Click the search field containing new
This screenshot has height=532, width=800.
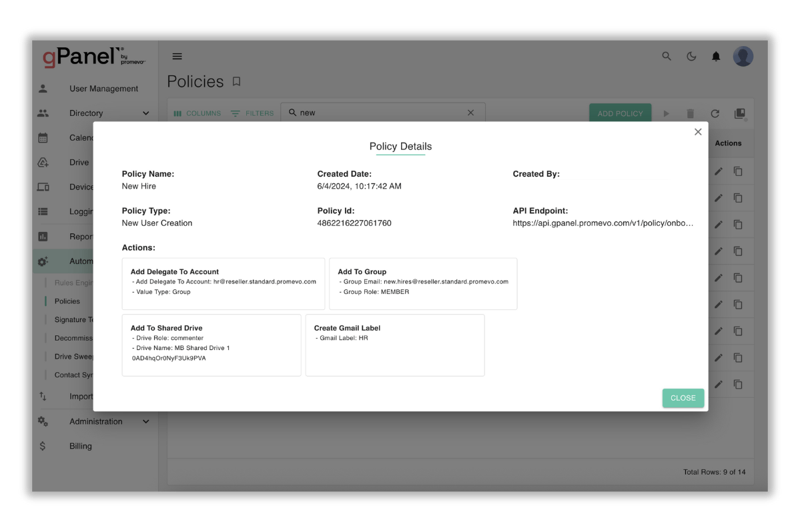point(383,113)
